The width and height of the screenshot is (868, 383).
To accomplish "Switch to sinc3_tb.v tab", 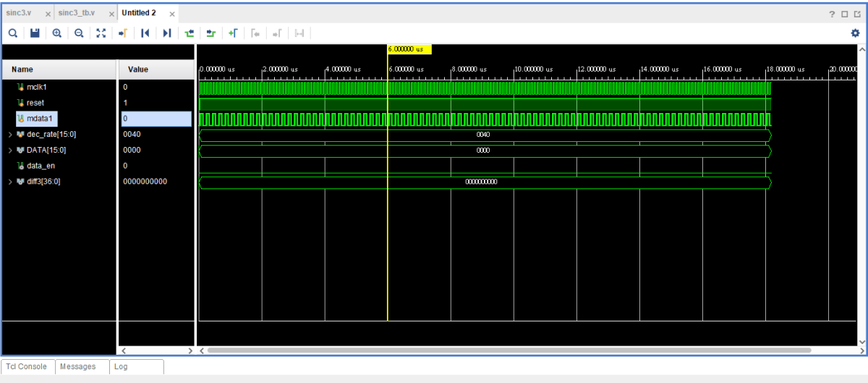I will click(77, 13).
